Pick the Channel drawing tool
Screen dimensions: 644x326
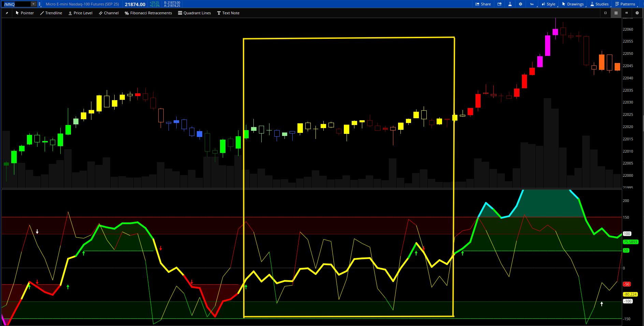pyautogui.click(x=109, y=13)
